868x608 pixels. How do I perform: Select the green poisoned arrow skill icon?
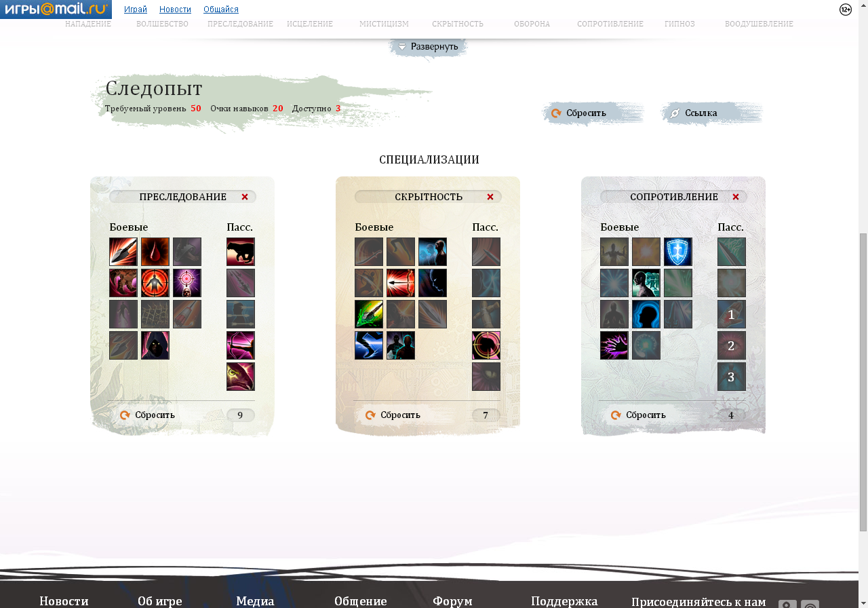369,314
